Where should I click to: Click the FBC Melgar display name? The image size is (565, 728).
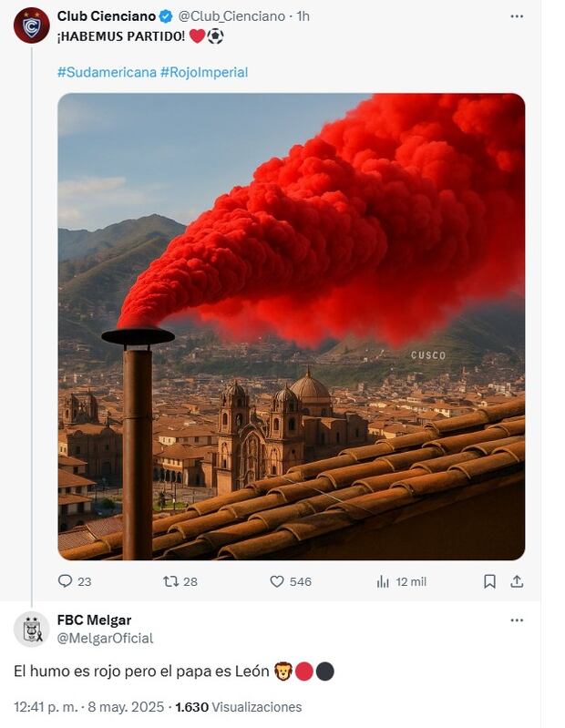(94, 620)
